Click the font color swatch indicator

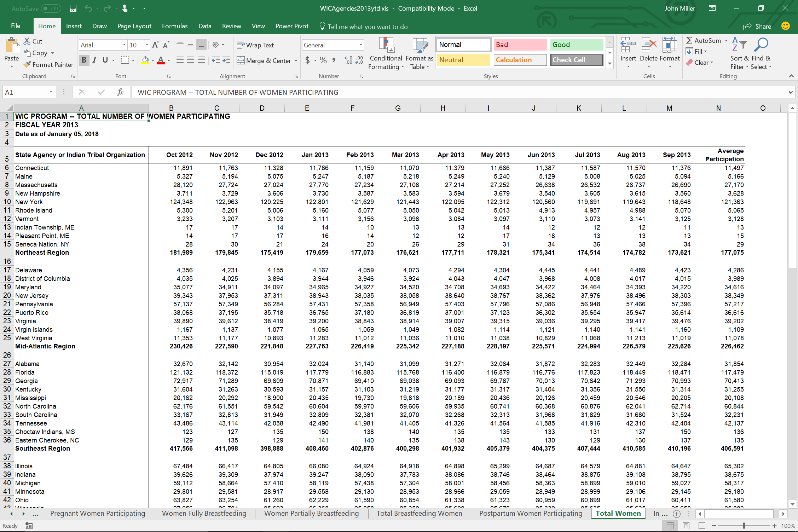coord(160,66)
